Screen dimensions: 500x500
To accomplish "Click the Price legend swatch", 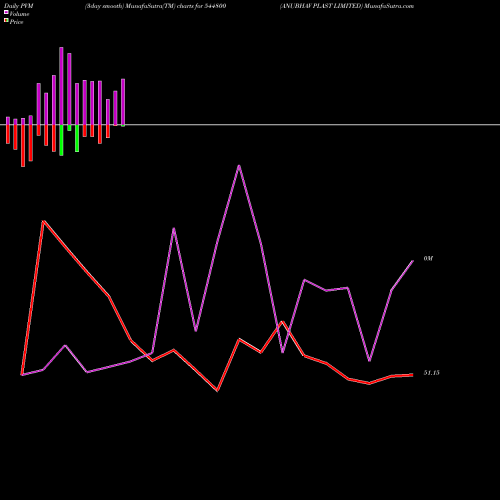I will click(x=6, y=21).
